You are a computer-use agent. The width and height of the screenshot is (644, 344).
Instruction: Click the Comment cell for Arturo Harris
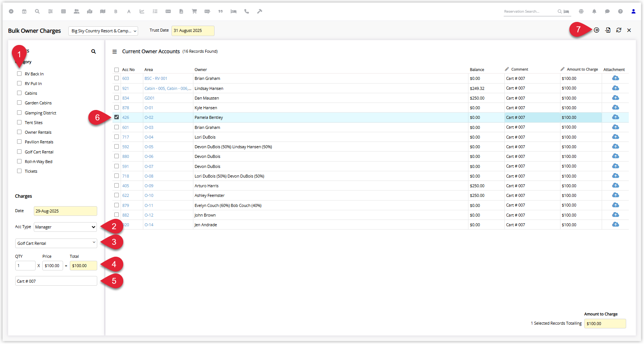coord(532,186)
